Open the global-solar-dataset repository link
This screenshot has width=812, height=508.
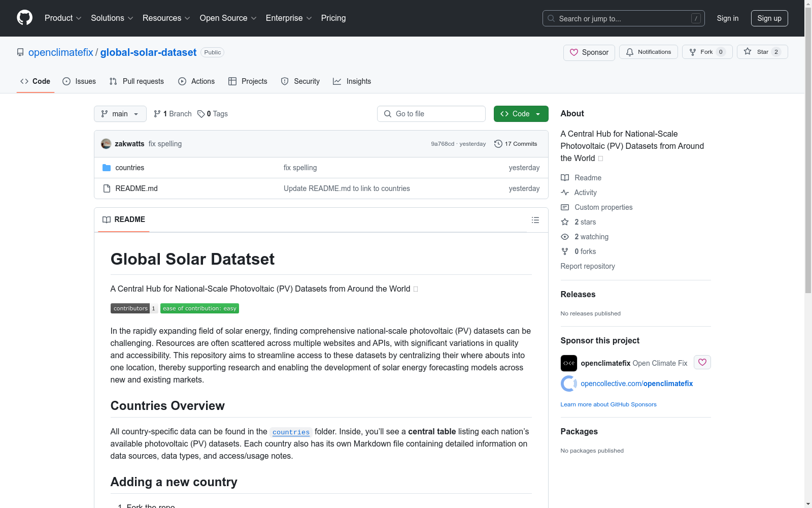tap(148, 52)
